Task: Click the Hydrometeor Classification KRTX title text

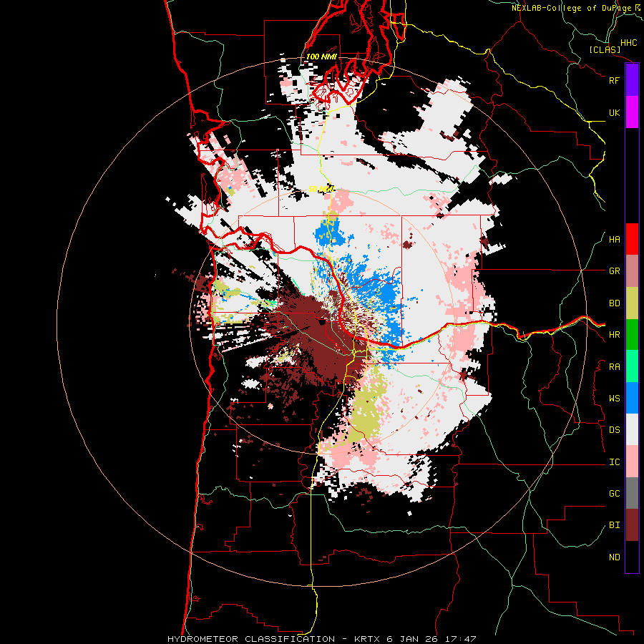Action: pyautogui.click(x=321, y=639)
